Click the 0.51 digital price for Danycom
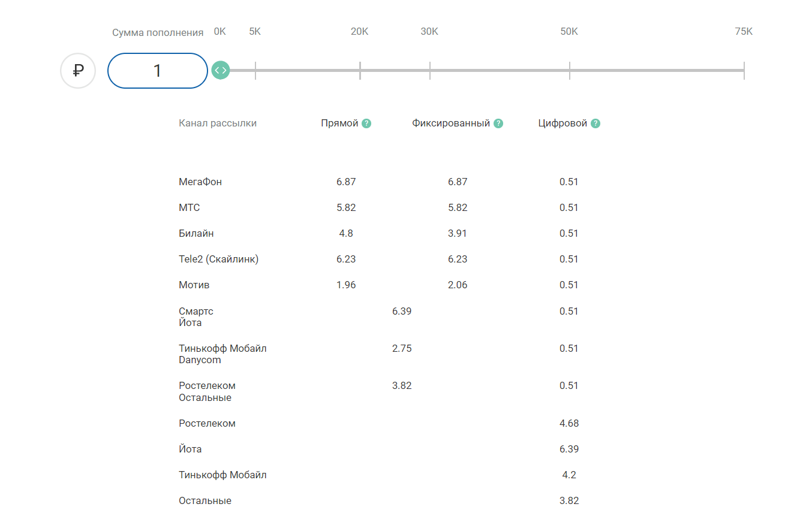 click(569, 348)
